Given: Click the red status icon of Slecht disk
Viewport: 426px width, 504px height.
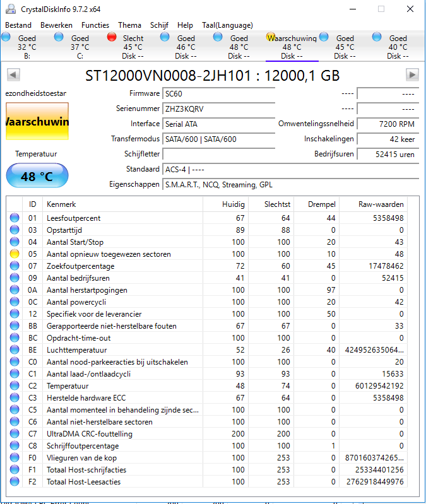Looking at the screenshot, I should (x=112, y=37).
